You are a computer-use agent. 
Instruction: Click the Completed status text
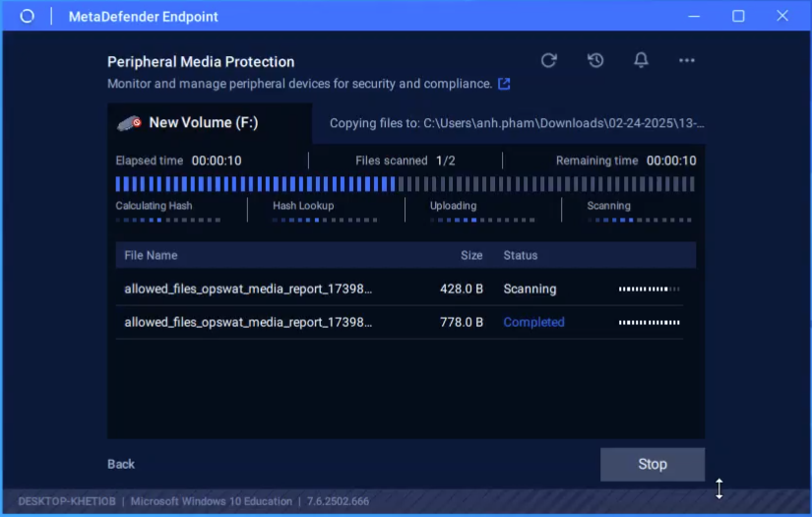[533, 322]
